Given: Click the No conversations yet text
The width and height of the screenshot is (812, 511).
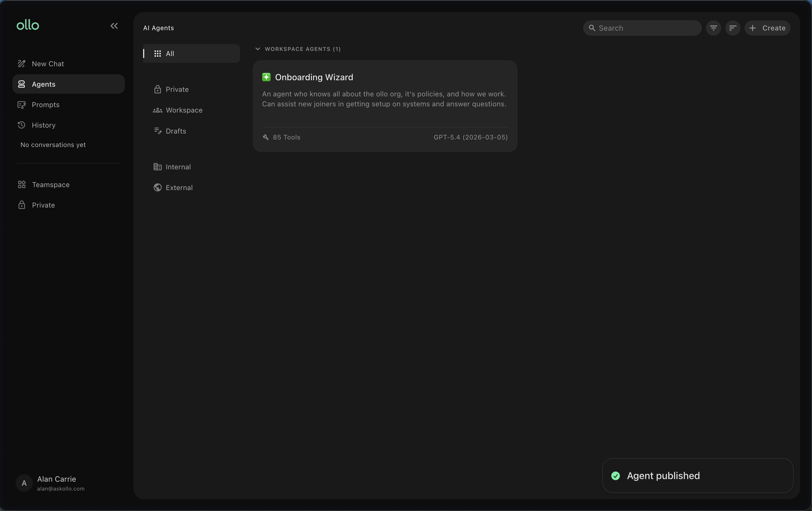Looking at the screenshot, I should [53, 145].
